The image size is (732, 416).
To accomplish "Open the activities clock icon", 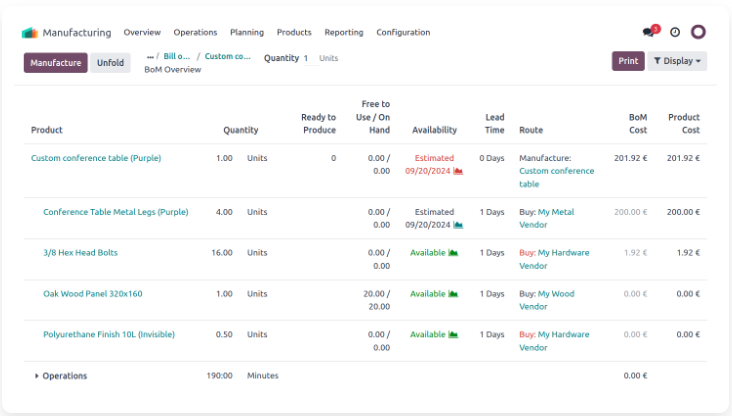I will click(675, 32).
